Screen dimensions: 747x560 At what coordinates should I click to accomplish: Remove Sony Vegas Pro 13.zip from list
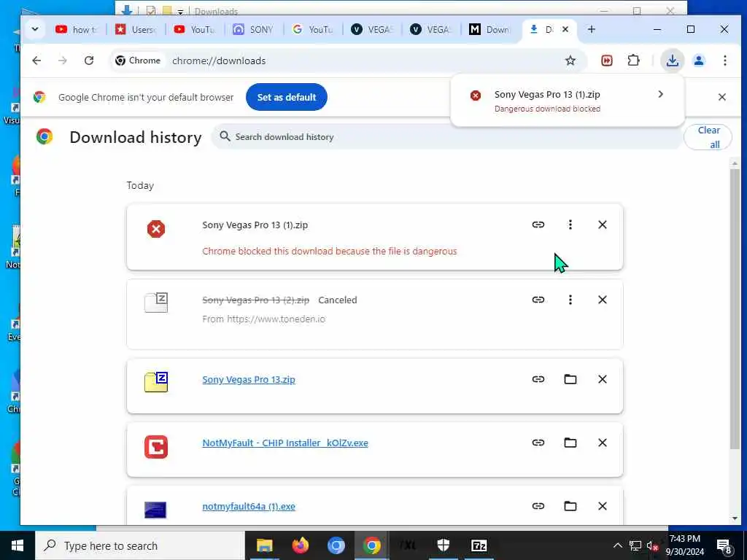coord(602,379)
